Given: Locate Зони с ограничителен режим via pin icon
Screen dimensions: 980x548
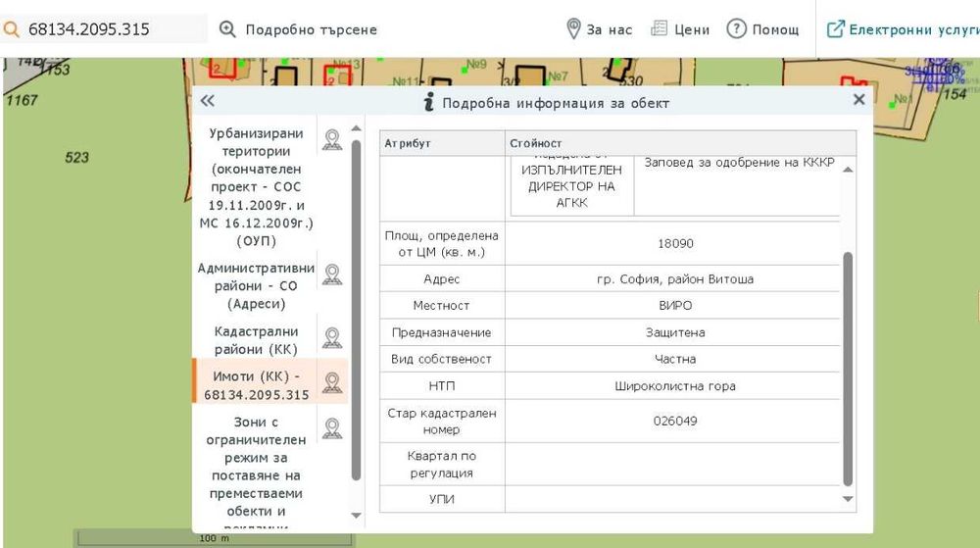Looking at the screenshot, I should [332, 428].
